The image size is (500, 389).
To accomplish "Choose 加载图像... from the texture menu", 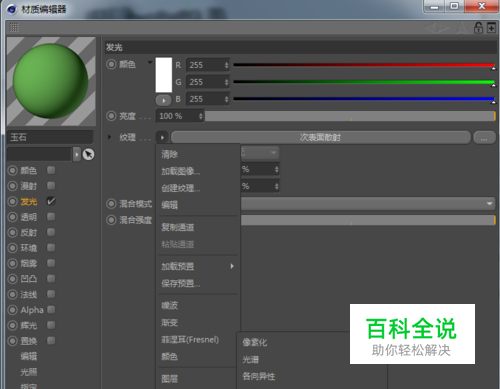I will pos(181,171).
